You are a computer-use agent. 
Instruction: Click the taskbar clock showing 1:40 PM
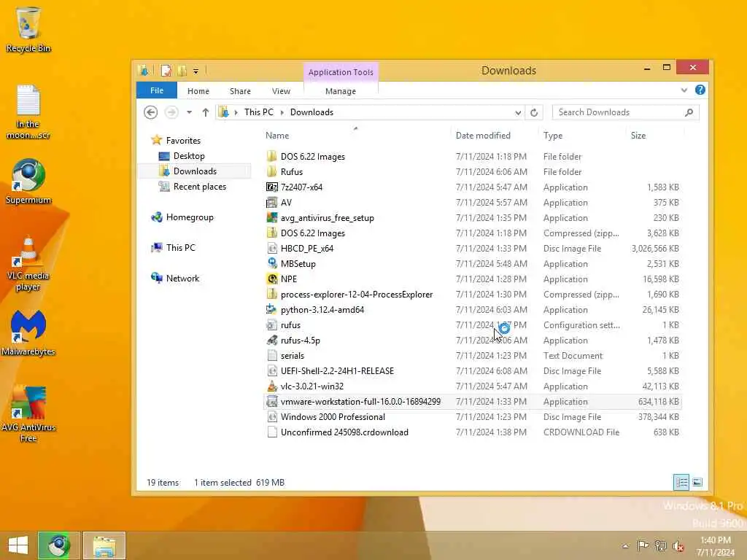pos(716,546)
